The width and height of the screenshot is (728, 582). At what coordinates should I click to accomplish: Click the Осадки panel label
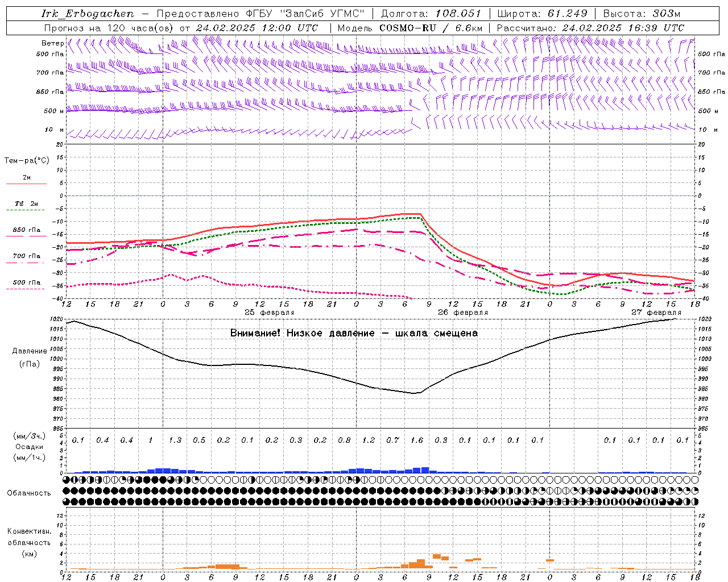coord(29,447)
